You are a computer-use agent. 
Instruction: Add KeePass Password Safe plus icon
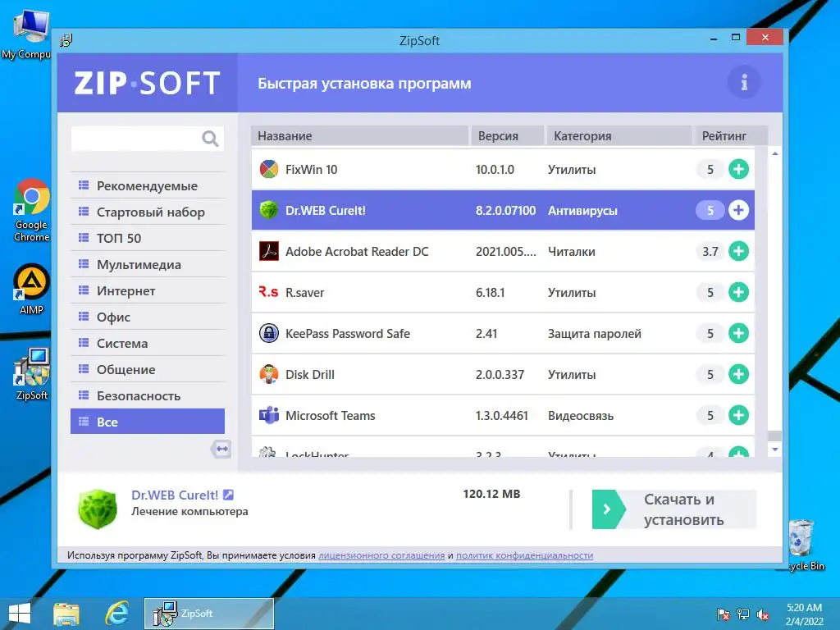(x=738, y=333)
